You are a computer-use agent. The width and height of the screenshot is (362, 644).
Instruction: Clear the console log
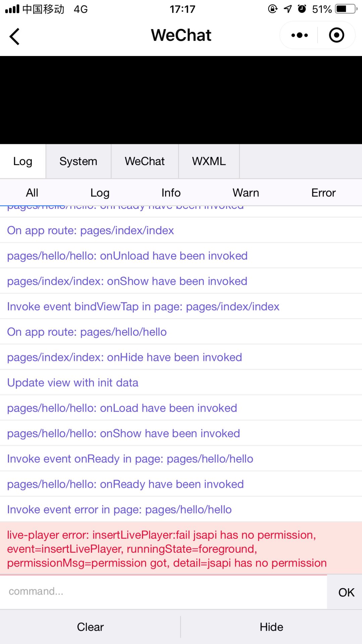tap(90, 627)
